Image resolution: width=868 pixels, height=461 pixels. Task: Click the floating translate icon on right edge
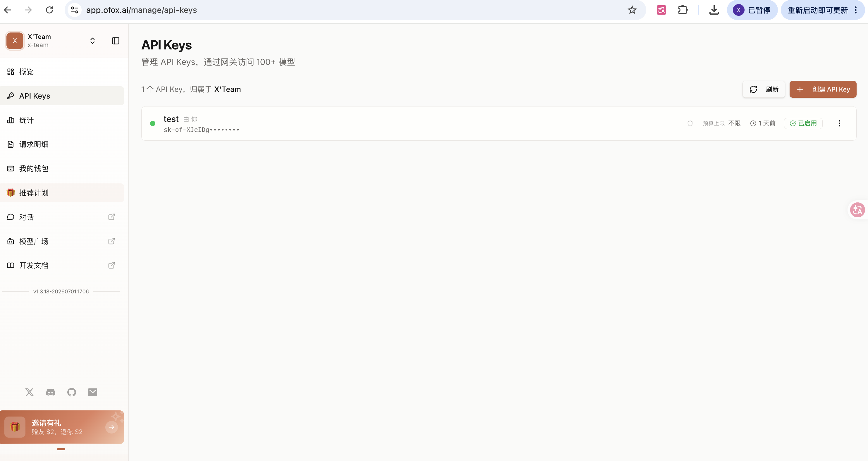858,210
